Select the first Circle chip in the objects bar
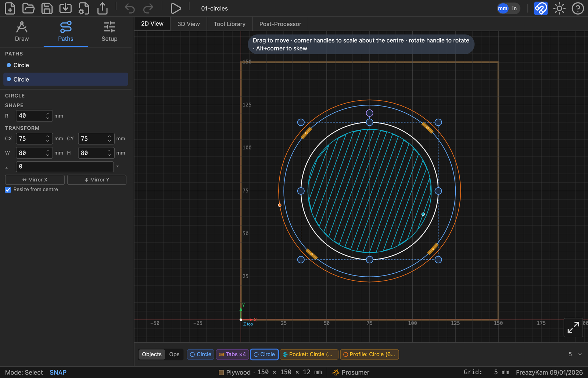 click(x=201, y=354)
